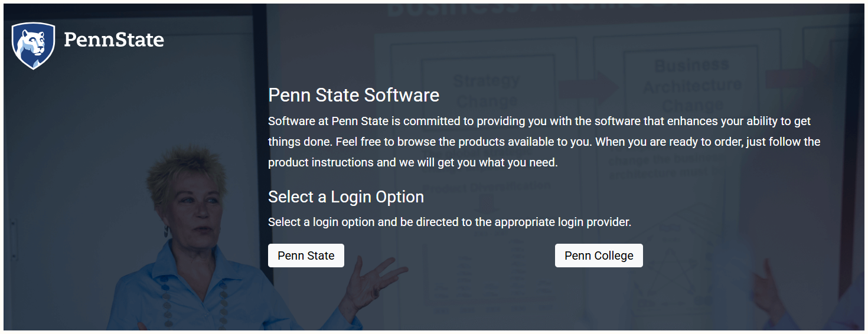Click the instruction text about login providers

click(x=449, y=222)
